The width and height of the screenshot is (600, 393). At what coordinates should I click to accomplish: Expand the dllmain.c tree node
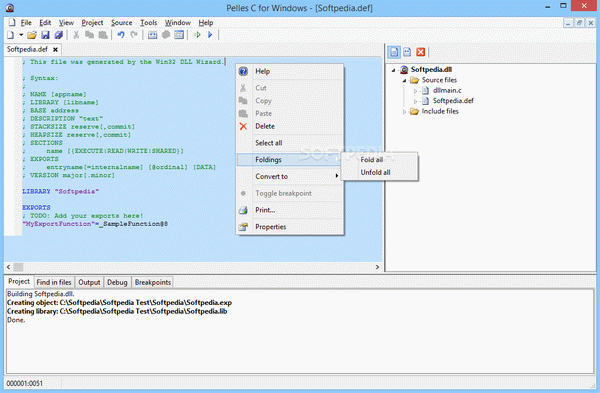(415, 91)
